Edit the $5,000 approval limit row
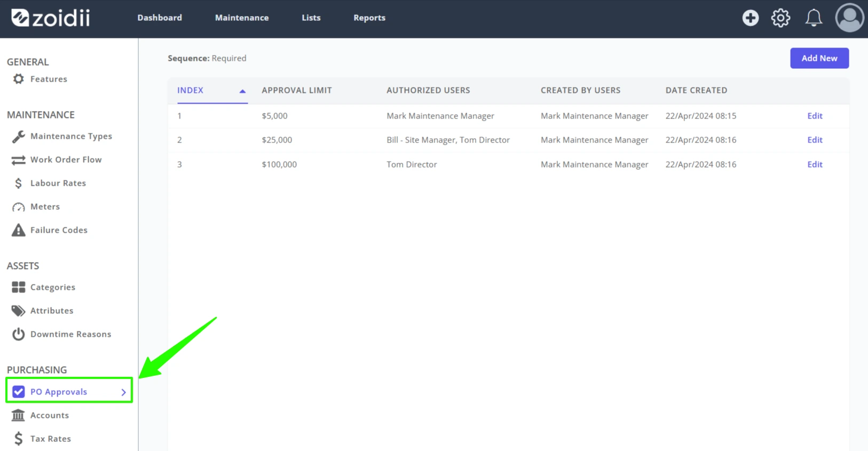 click(815, 116)
